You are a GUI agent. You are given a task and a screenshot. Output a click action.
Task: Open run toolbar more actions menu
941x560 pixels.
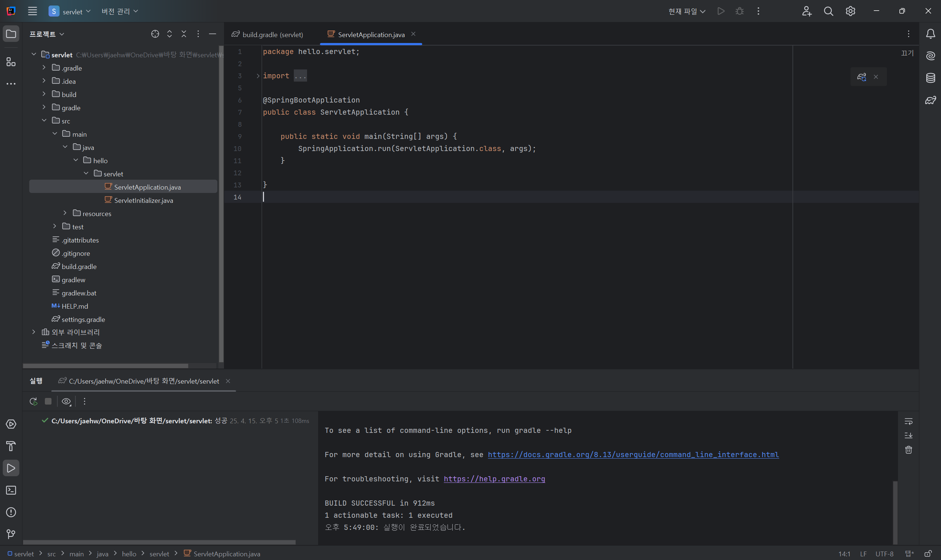[x=85, y=402]
